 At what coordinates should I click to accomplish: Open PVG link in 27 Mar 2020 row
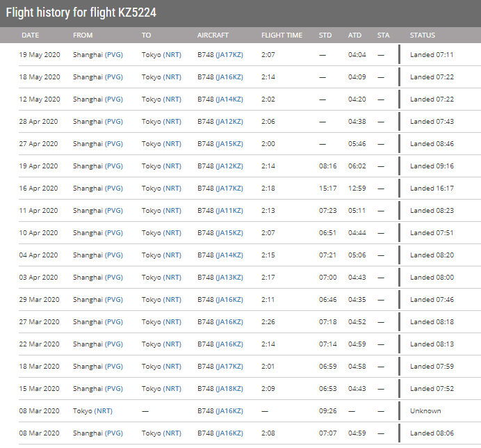(114, 322)
